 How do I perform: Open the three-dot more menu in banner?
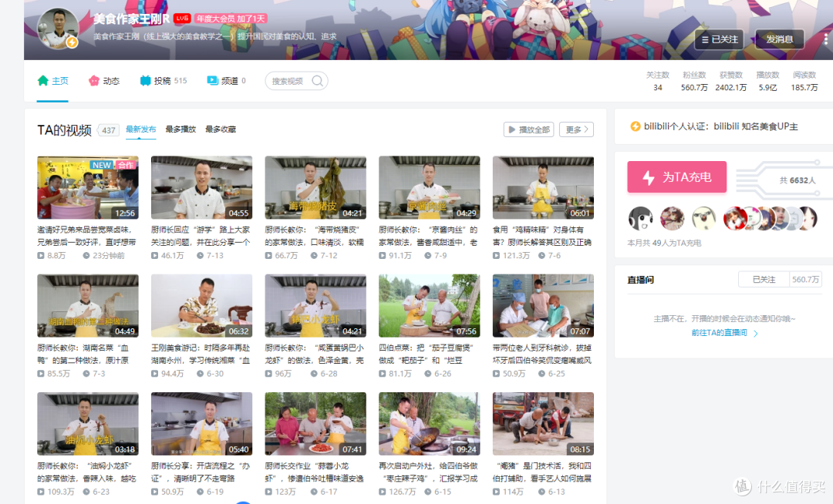click(x=825, y=39)
